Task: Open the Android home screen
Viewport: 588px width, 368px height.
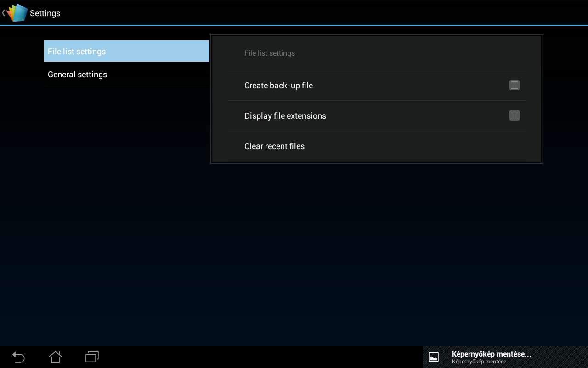Action: point(55,357)
